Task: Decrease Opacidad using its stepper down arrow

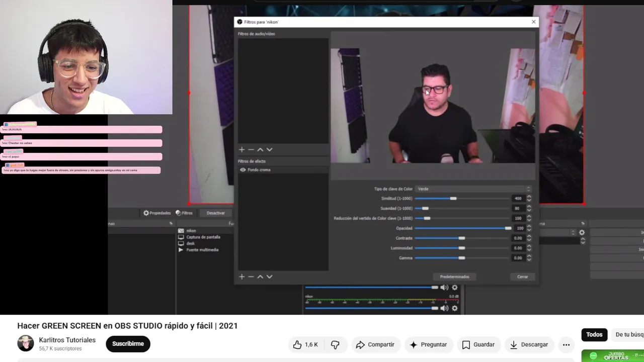Action: tap(529, 230)
